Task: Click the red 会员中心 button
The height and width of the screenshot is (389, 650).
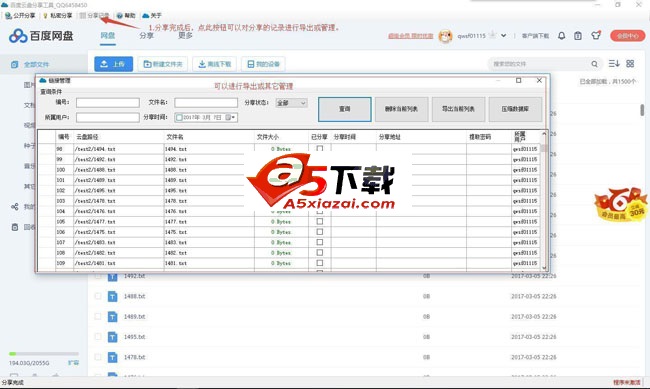Action: (628, 36)
